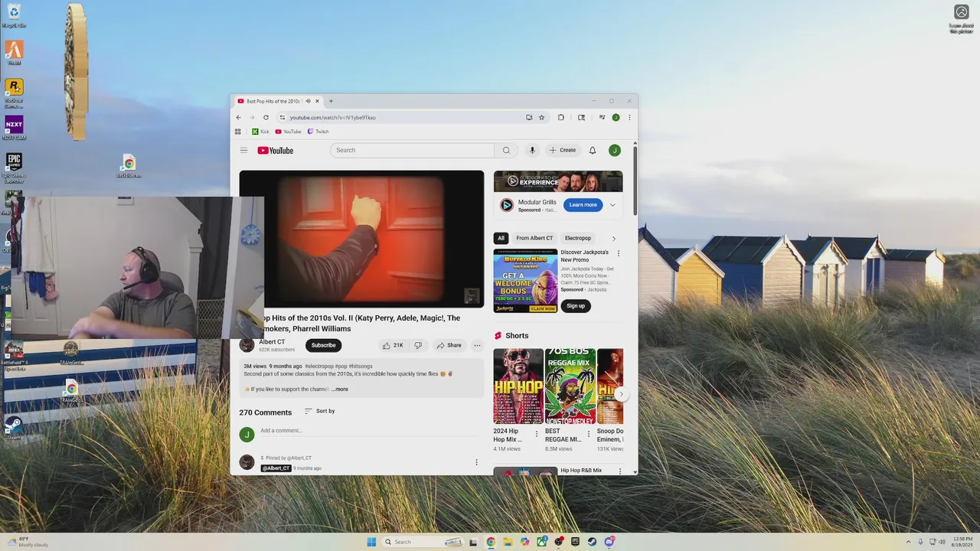Click the Add a comment field

pyautogui.click(x=367, y=431)
